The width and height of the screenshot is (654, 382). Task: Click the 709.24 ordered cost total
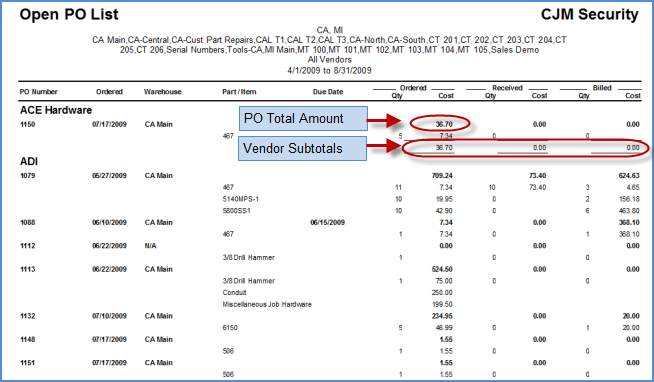click(x=442, y=176)
